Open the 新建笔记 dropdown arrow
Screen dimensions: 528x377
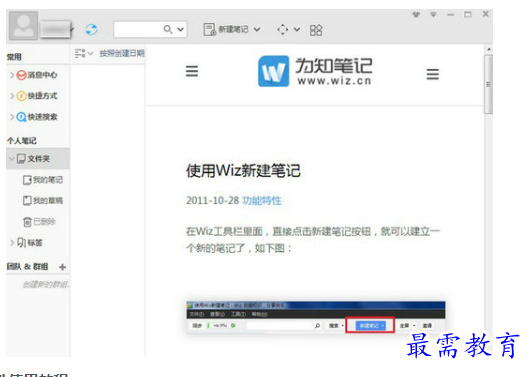coord(257,30)
